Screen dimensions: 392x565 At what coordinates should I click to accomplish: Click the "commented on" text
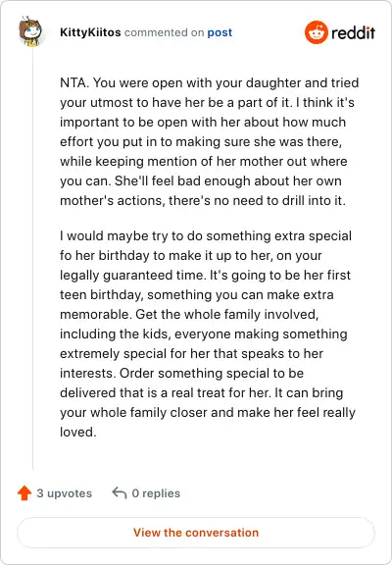(x=164, y=32)
